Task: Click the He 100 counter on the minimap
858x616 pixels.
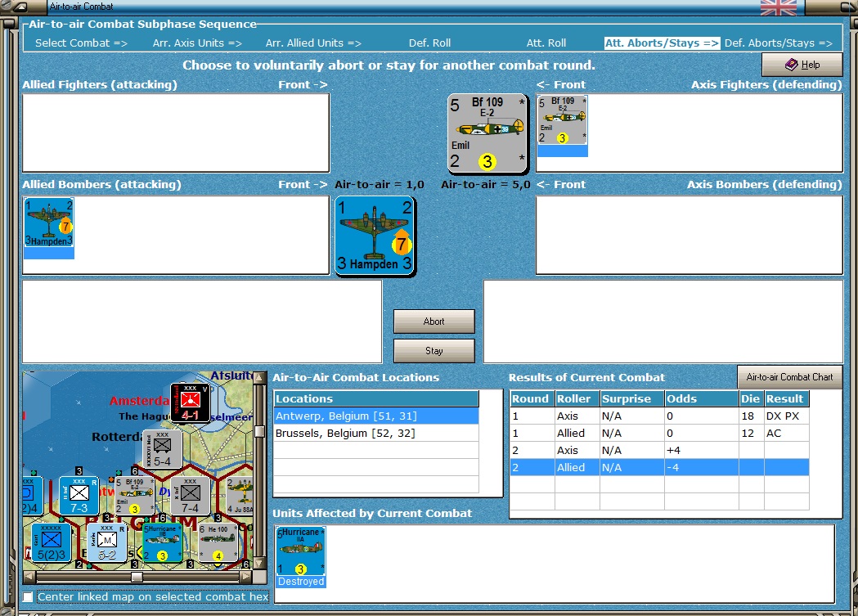Action: click(218, 542)
